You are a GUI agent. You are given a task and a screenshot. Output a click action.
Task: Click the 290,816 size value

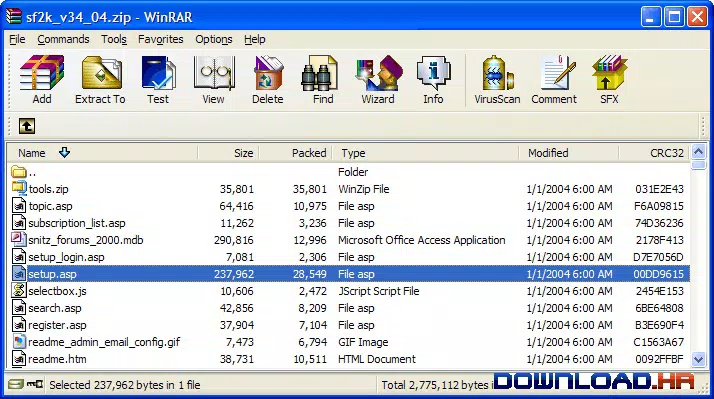point(234,240)
